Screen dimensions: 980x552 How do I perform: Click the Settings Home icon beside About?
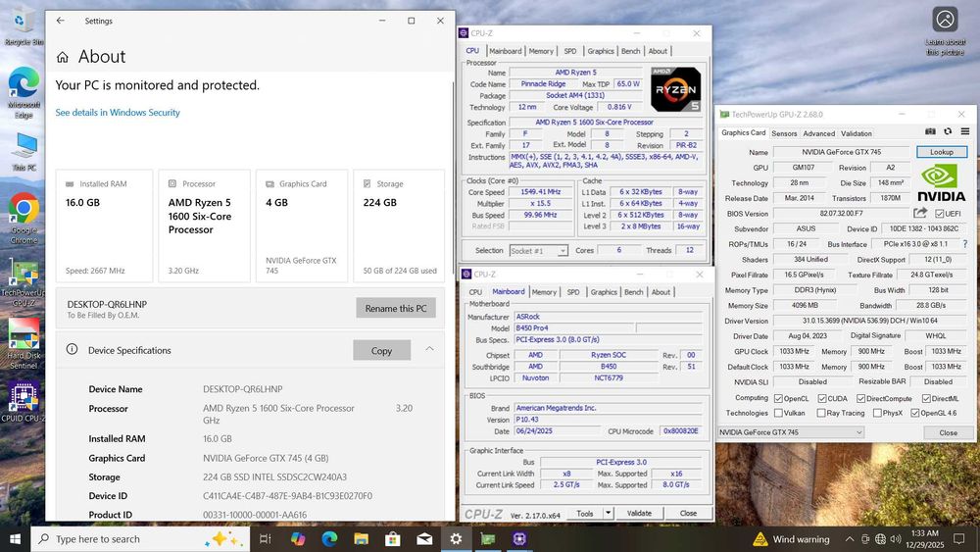[x=63, y=58]
